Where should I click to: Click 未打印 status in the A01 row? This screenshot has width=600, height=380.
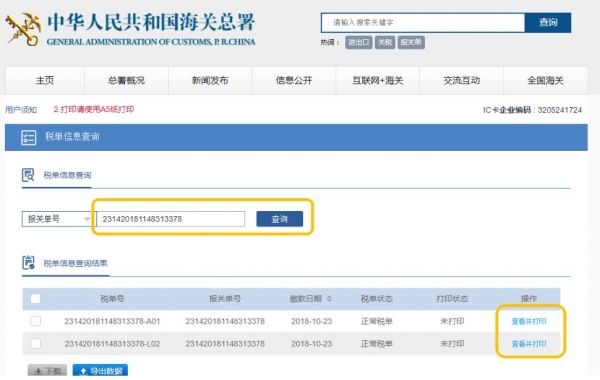tap(452, 321)
